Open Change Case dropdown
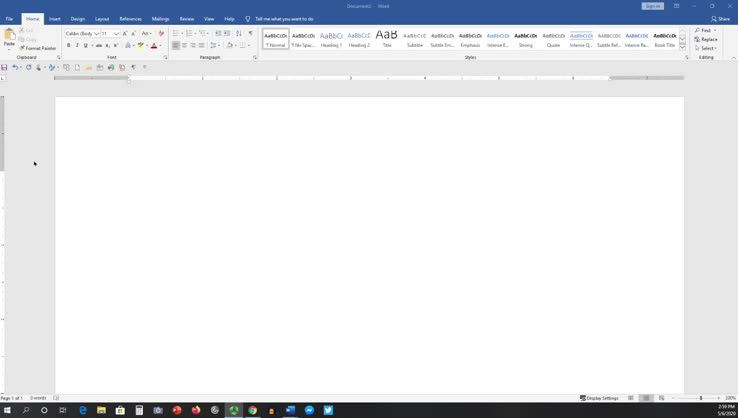Viewport: 738px width, 418px height. pos(146,33)
